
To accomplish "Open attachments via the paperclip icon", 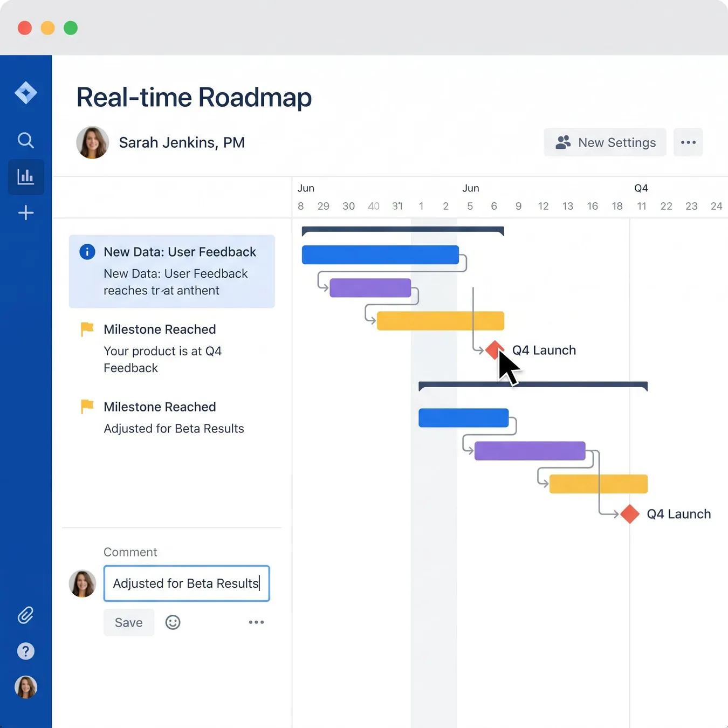I will tap(26, 615).
